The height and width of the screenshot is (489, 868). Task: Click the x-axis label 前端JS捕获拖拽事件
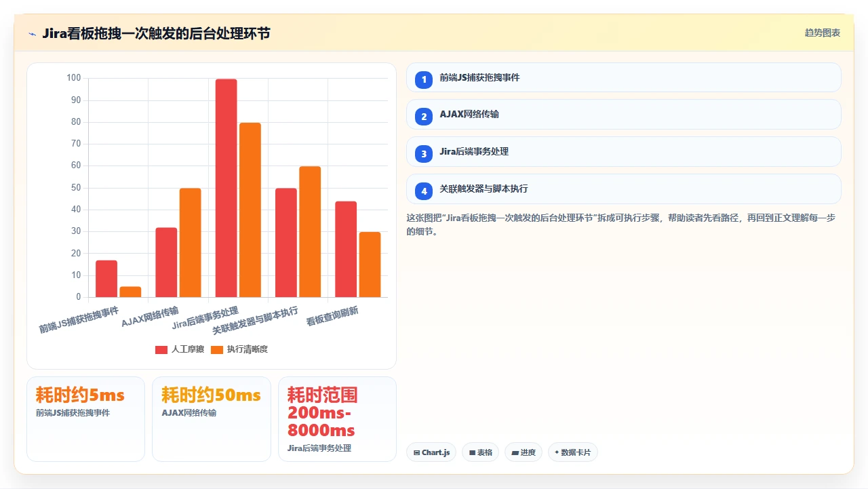79,319
